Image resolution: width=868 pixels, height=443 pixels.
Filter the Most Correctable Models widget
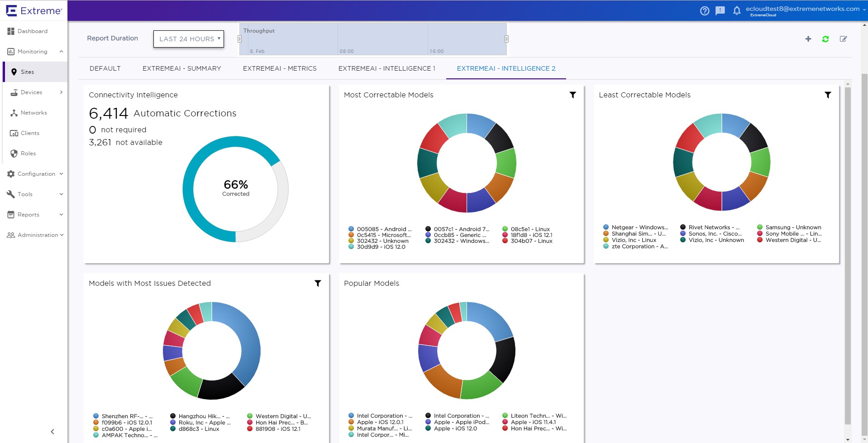572,95
